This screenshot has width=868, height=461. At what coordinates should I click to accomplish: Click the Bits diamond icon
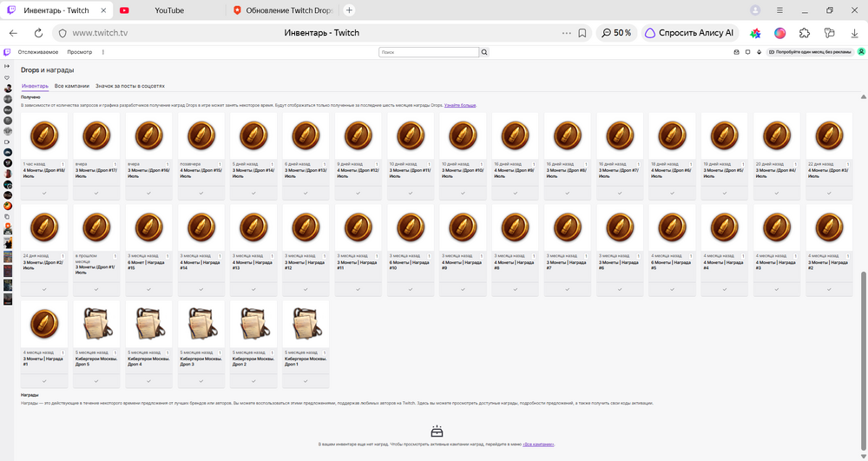pos(759,52)
